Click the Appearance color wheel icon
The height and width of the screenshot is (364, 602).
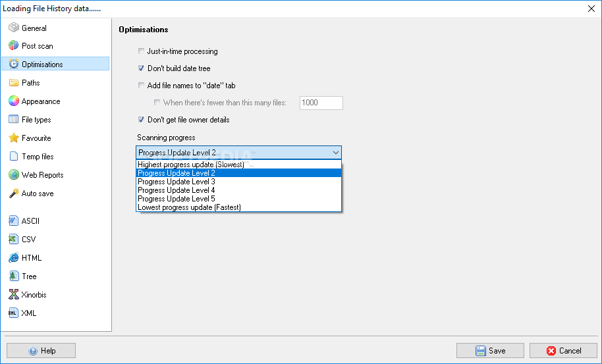pyautogui.click(x=14, y=101)
